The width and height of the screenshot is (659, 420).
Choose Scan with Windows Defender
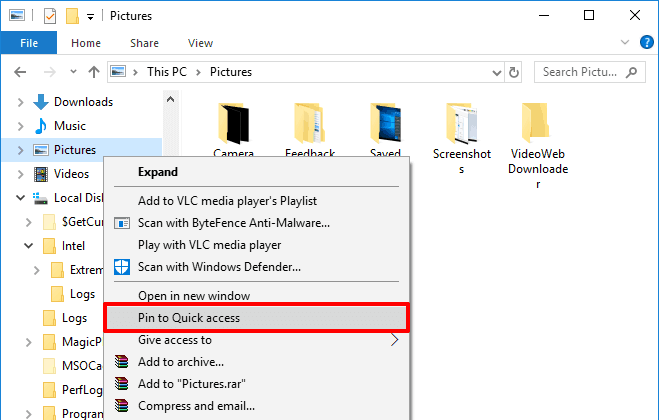pyautogui.click(x=219, y=267)
